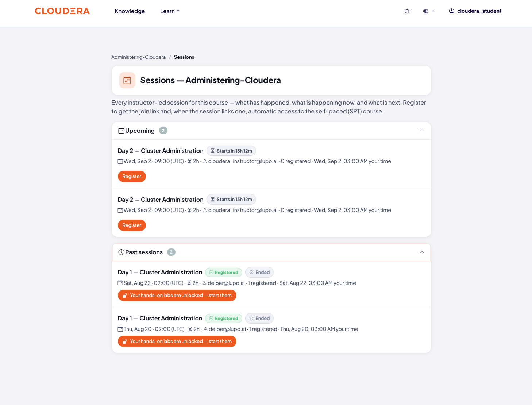Go to Administering-Cloudera breadcrumb link

(139, 57)
